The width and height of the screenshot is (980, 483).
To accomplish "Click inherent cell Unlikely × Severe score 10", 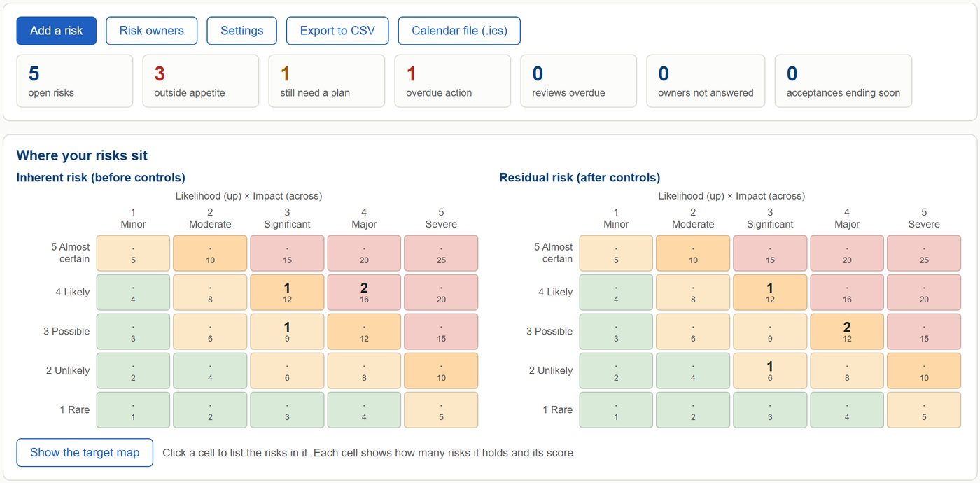I will [x=441, y=371].
